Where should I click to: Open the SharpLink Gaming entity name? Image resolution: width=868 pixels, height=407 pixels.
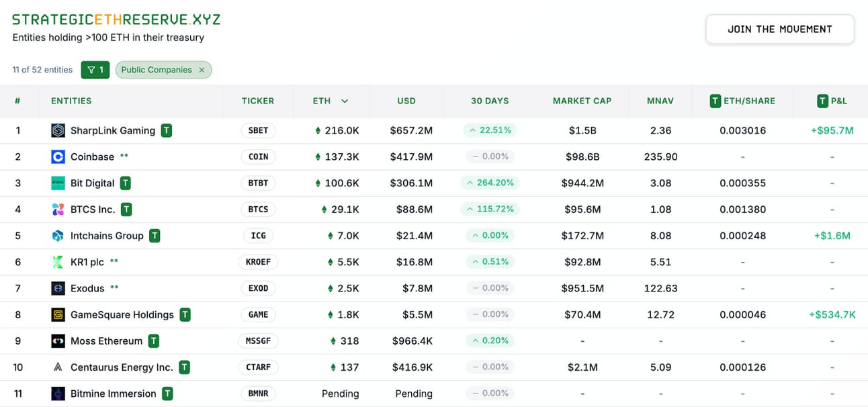(x=113, y=130)
